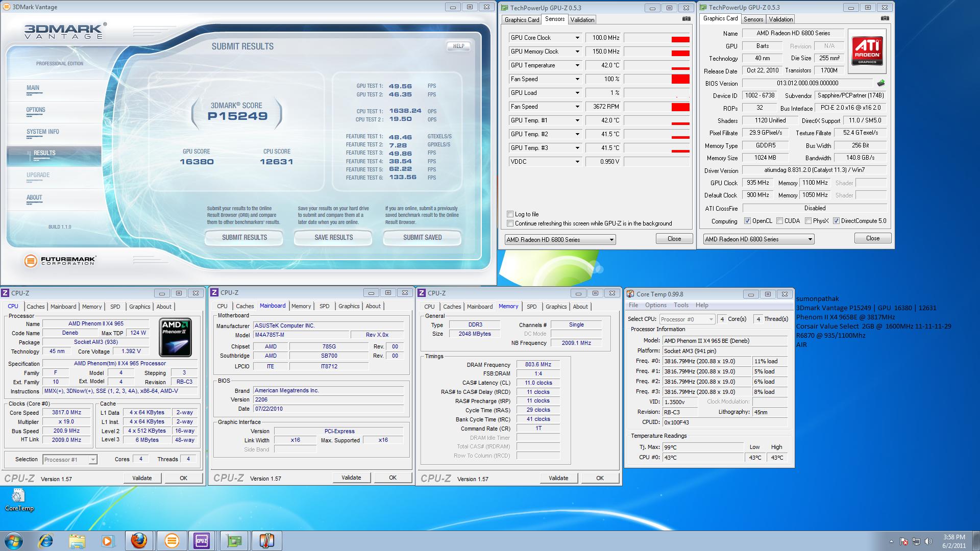Show hidden tray icons arrow

click(892, 541)
